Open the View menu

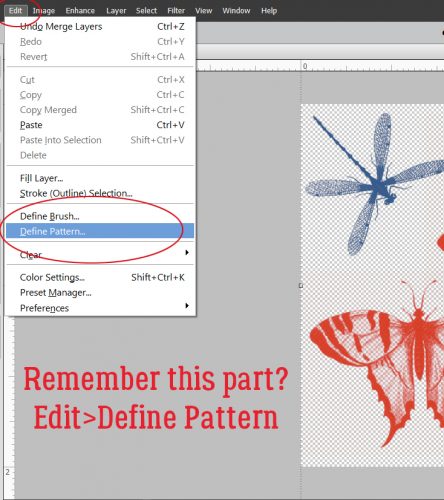click(x=203, y=11)
